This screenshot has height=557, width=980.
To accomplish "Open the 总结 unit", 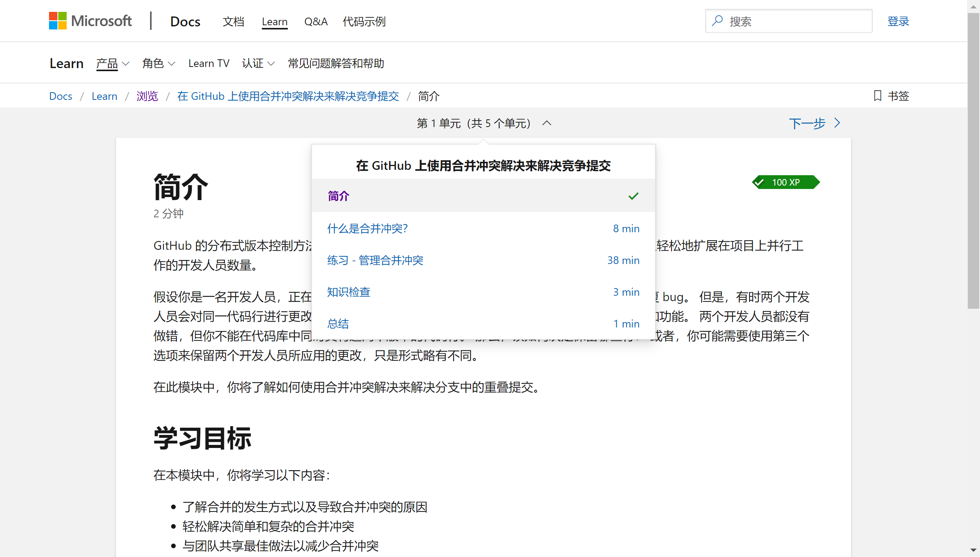I will point(338,324).
